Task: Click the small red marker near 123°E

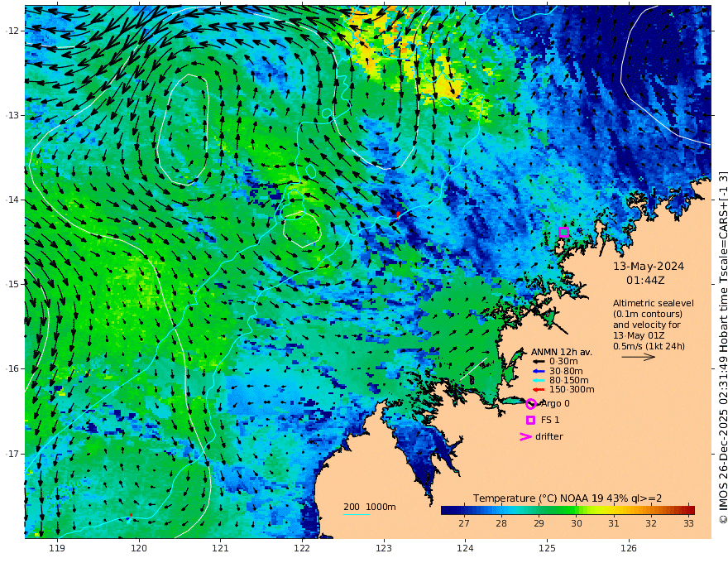Action: click(x=398, y=214)
